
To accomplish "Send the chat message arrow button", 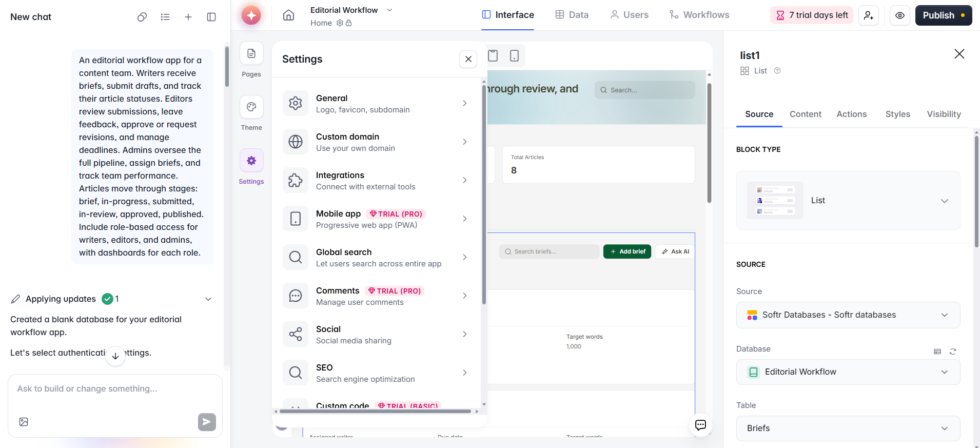I will coord(207,422).
